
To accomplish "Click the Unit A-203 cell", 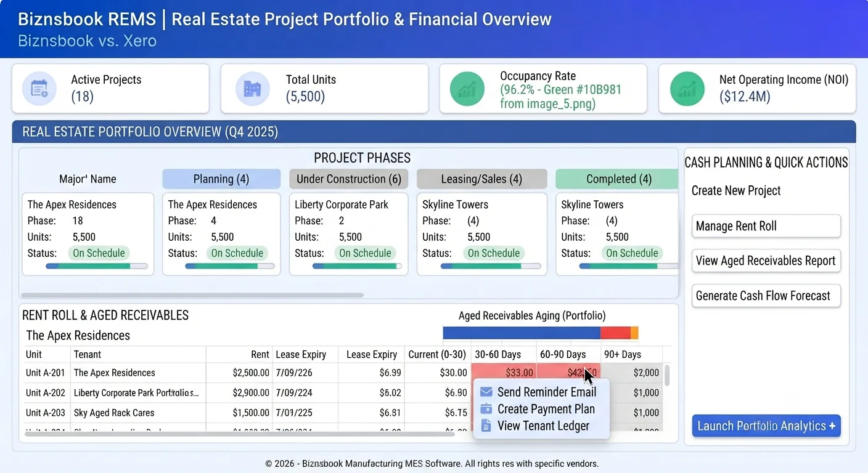I will pos(46,413).
